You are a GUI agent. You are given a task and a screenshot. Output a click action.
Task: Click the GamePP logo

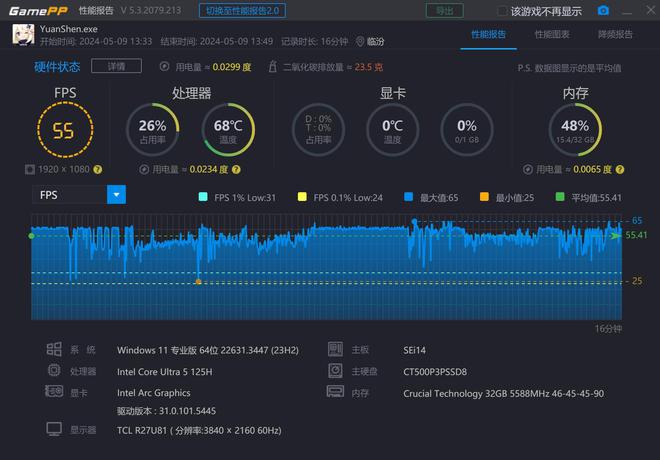[38, 11]
